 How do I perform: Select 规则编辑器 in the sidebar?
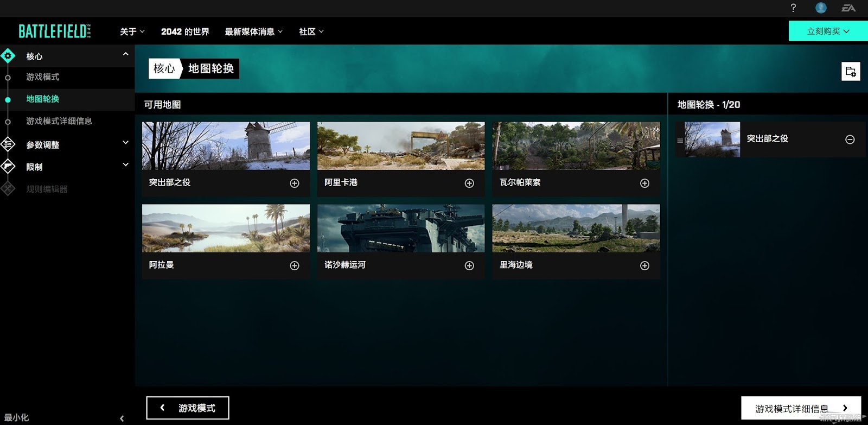click(x=47, y=189)
